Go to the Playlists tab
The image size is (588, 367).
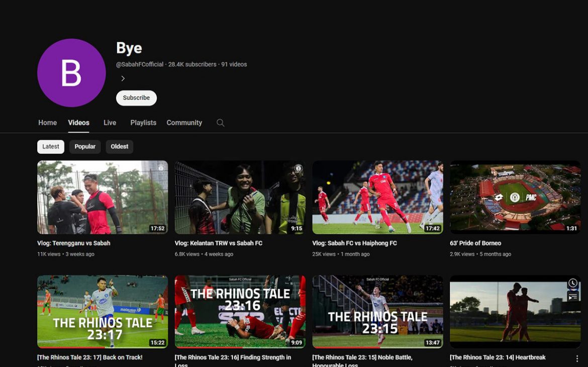(143, 123)
